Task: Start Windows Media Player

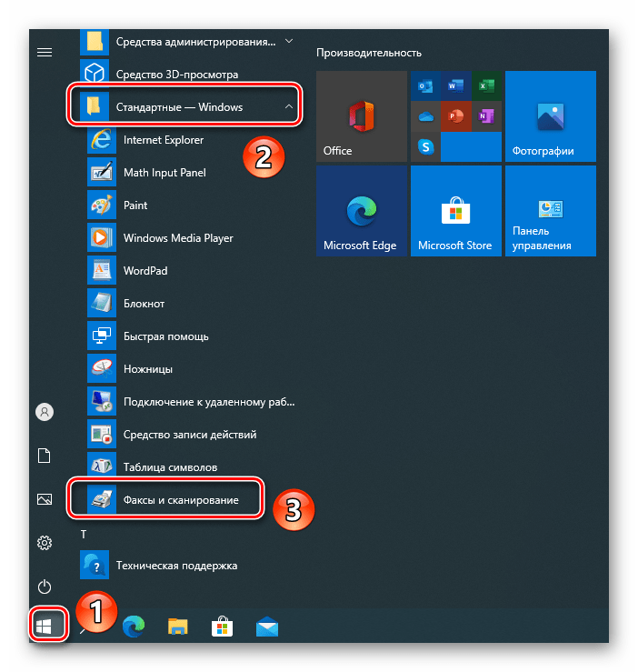Action: coord(191,238)
